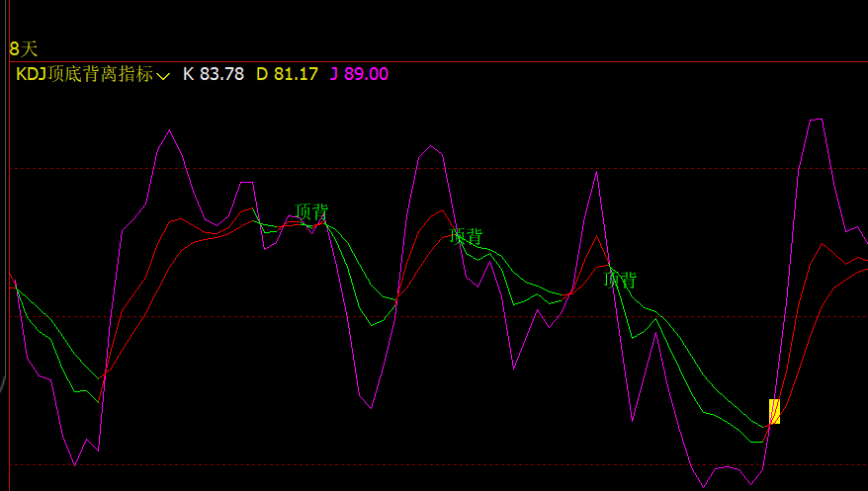Click the last 顶背 divergence label
The width and height of the screenshot is (868, 491).
620,280
